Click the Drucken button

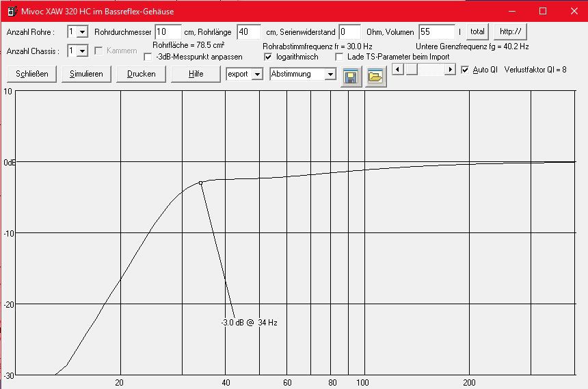point(142,74)
